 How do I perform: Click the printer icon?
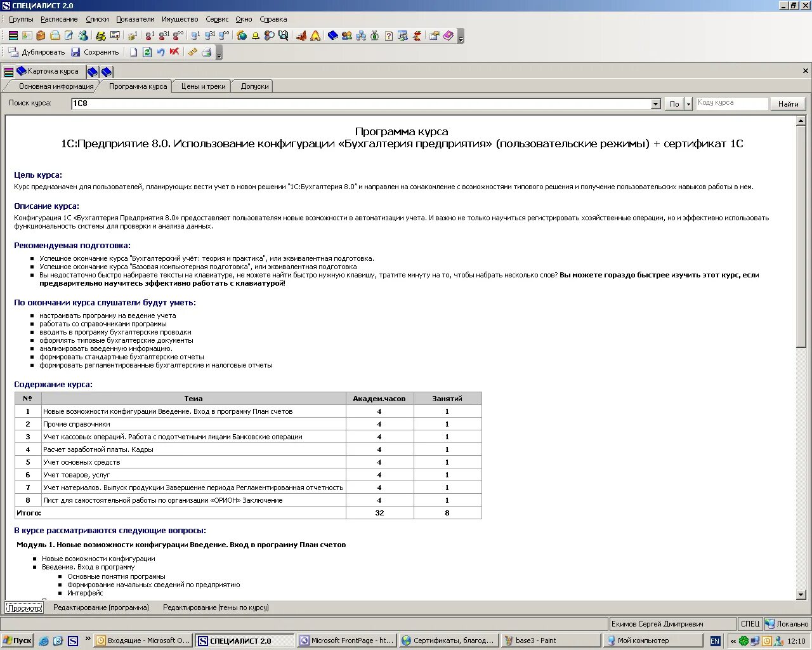point(206,52)
